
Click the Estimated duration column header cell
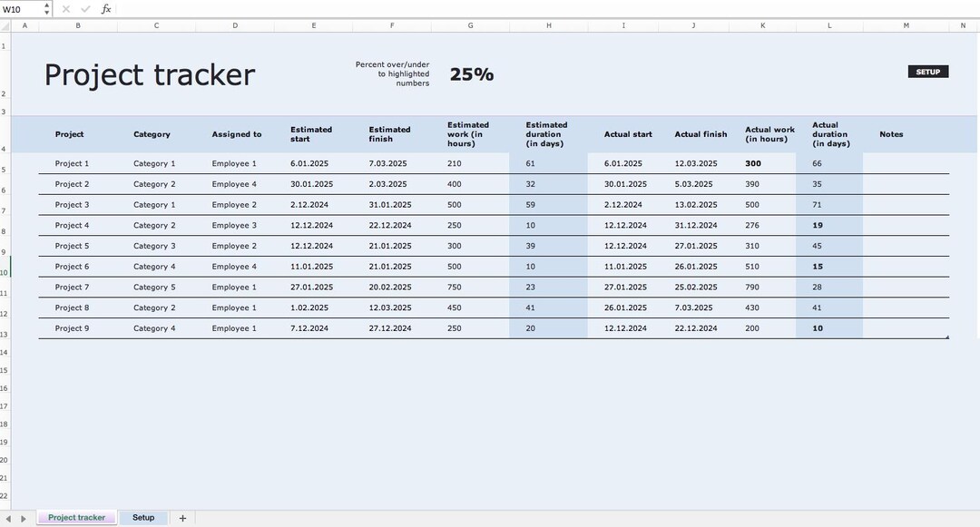tap(548, 133)
